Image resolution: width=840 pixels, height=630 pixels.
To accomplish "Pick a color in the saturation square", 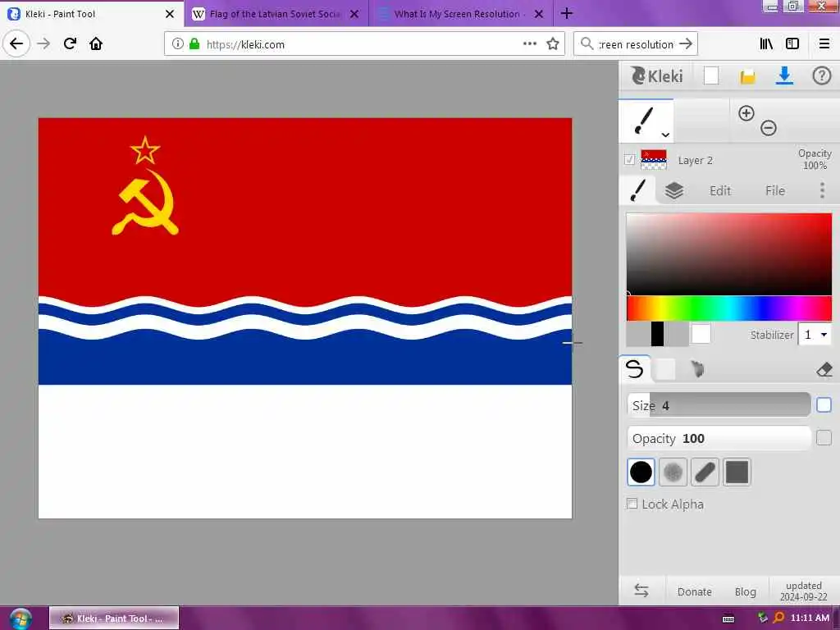I will point(729,254).
